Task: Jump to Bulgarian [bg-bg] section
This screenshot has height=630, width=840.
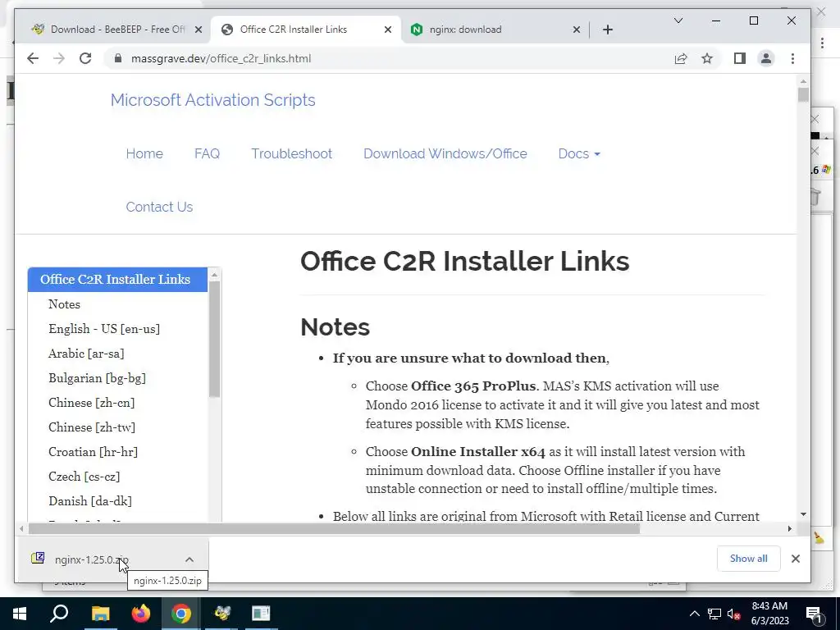Action: pyautogui.click(x=97, y=378)
